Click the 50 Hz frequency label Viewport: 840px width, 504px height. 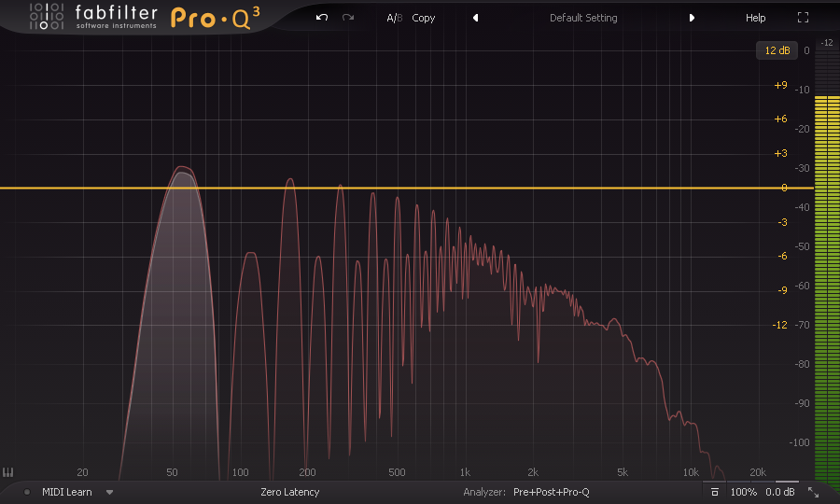[x=172, y=472]
